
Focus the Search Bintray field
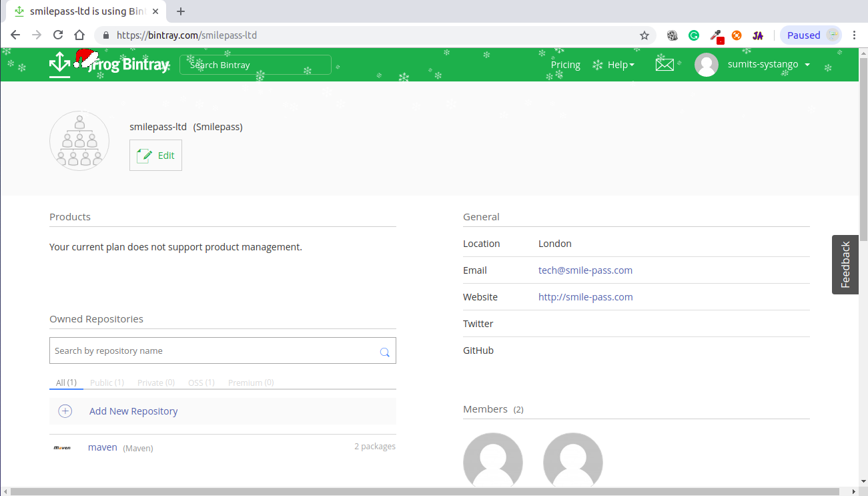[256, 65]
